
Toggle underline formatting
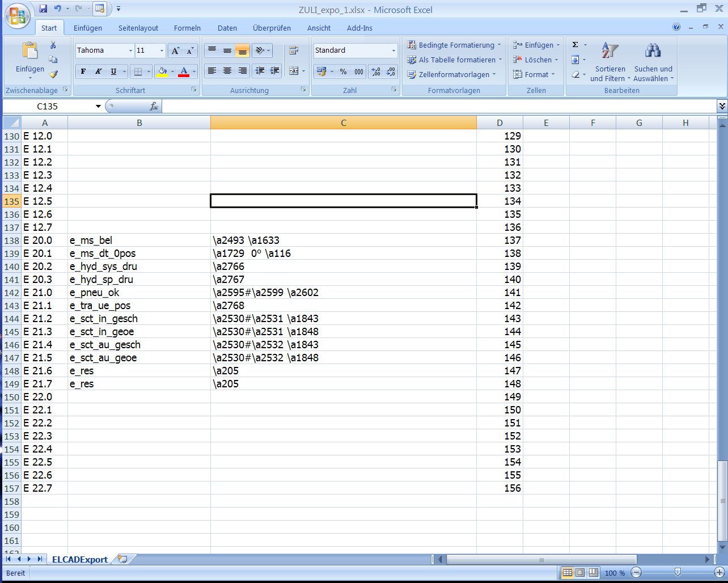(113, 71)
